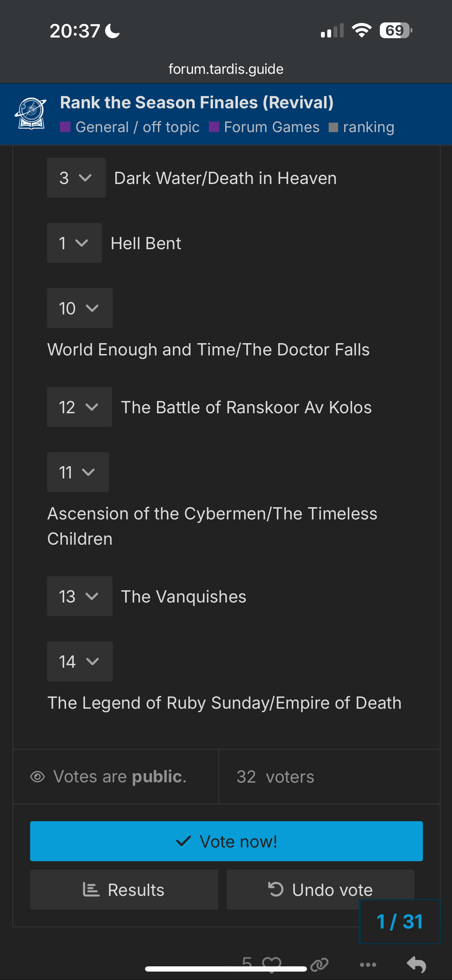The width and height of the screenshot is (452, 980).
Task: Open the three-dots more actions menu
Action: click(x=368, y=964)
